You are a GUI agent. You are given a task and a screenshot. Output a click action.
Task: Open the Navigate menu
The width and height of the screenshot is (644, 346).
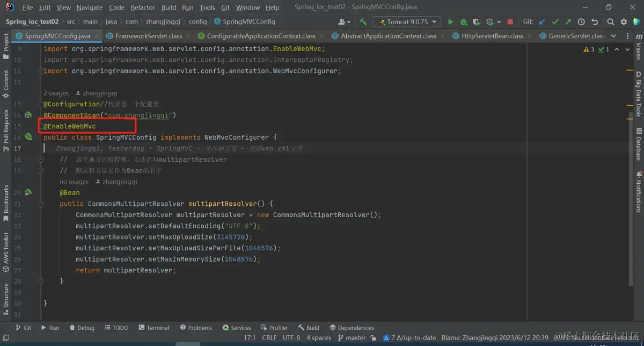(x=90, y=8)
